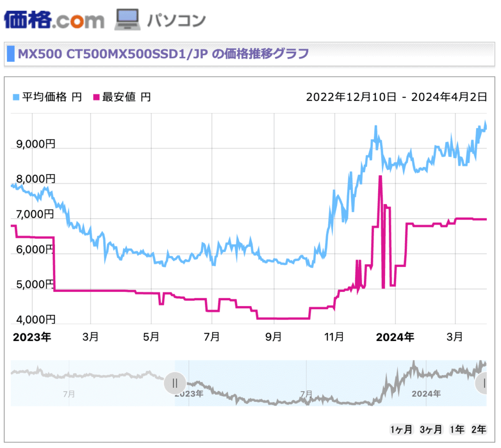This screenshot has height=448, width=501.
Task: Click the date range text above chart
Action: coord(396,97)
